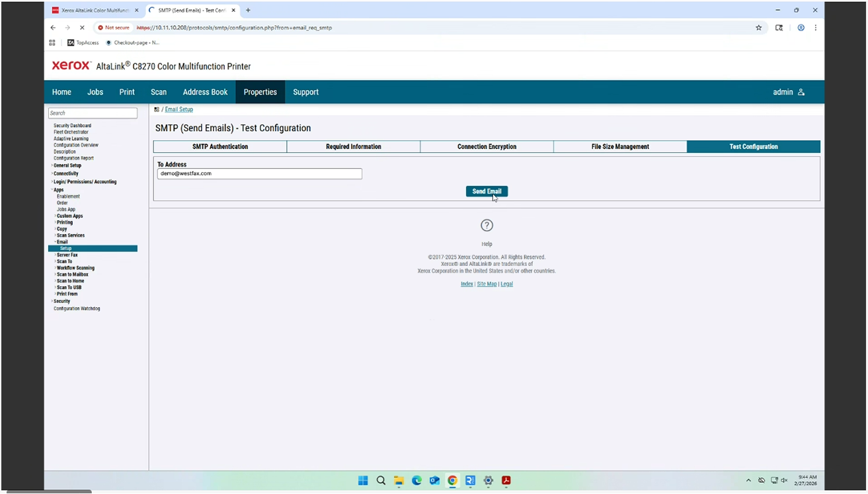Collapse the Apps section
This screenshot has height=494, width=868.
pyautogui.click(x=58, y=190)
